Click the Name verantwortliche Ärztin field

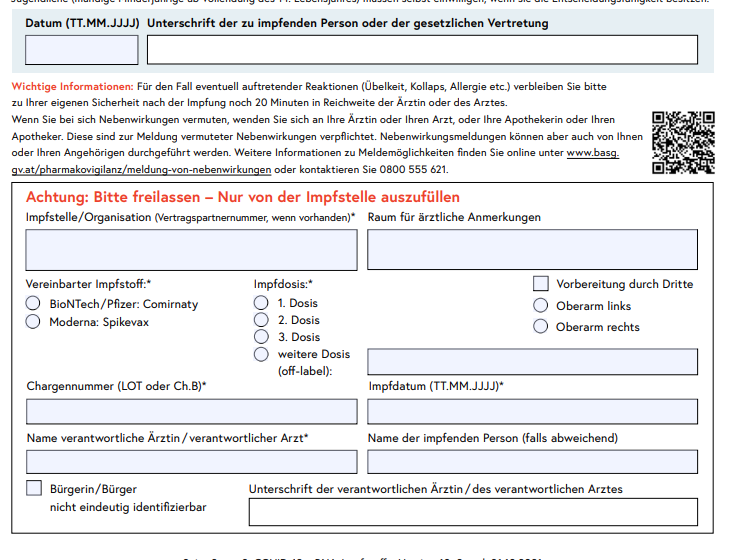(x=191, y=462)
